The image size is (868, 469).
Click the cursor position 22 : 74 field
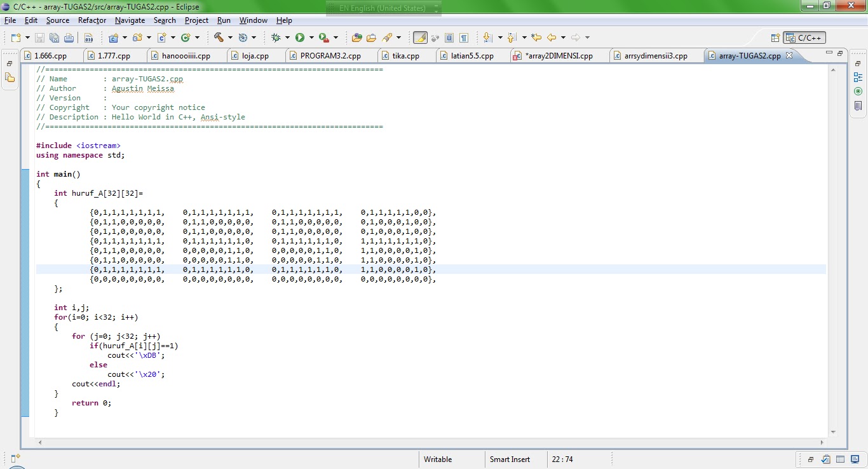click(562, 459)
